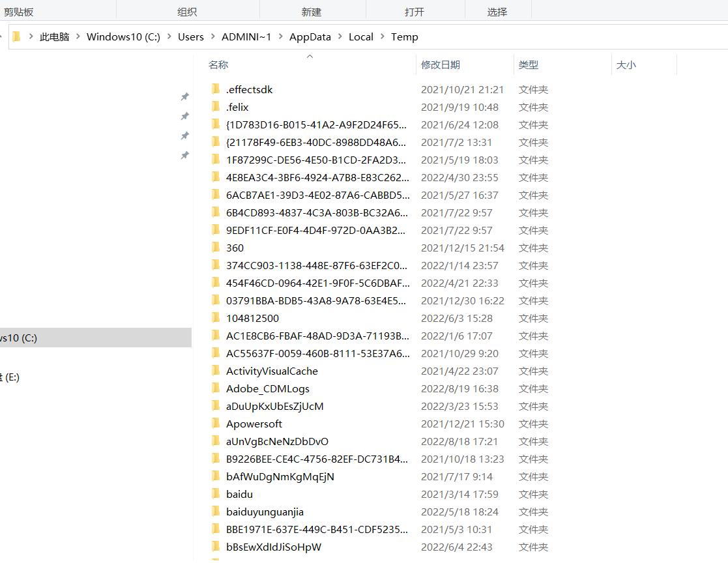Navigate to Local via the breadcrumb
Screen dimensions: 728x563
[x=360, y=36]
